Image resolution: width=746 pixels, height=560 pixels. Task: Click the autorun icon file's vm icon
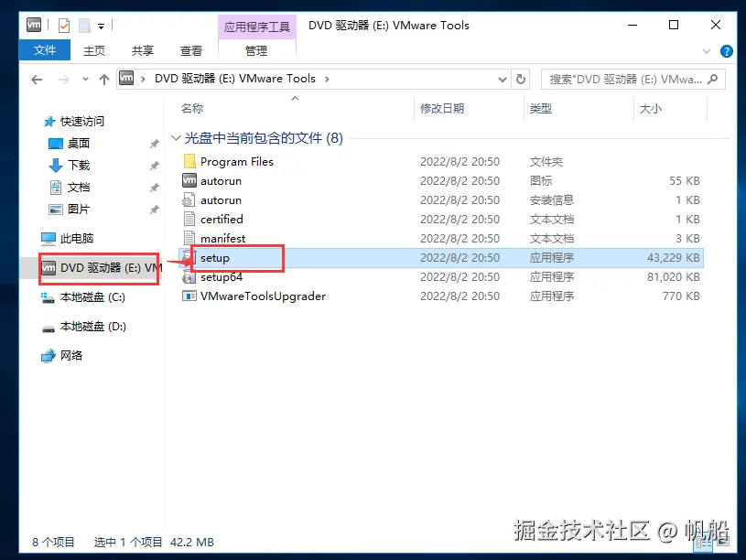pos(189,180)
